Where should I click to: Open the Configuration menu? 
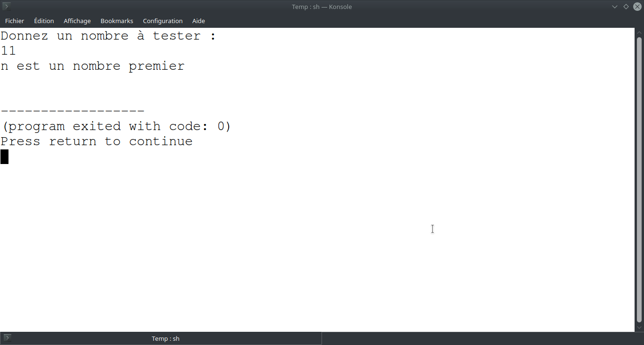pyautogui.click(x=163, y=21)
